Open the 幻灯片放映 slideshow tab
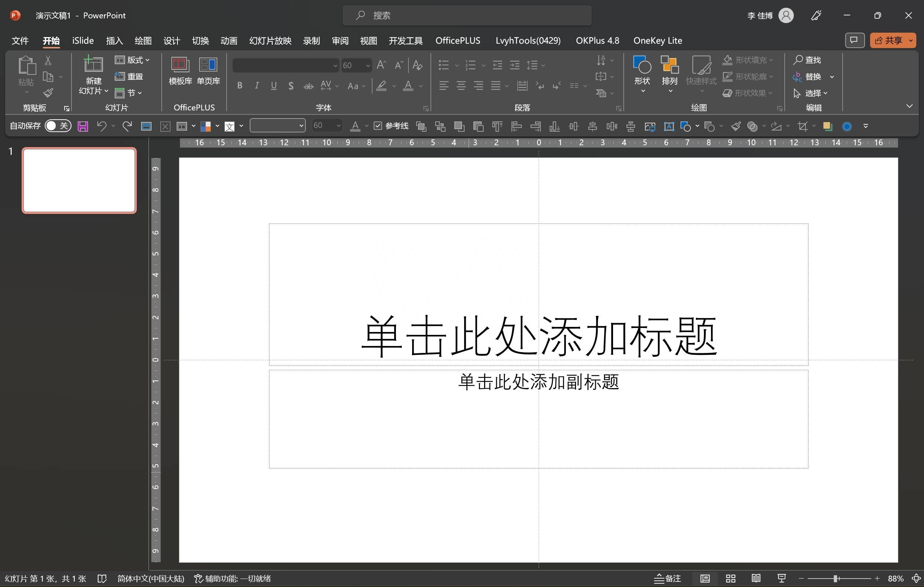 [270, 40]
